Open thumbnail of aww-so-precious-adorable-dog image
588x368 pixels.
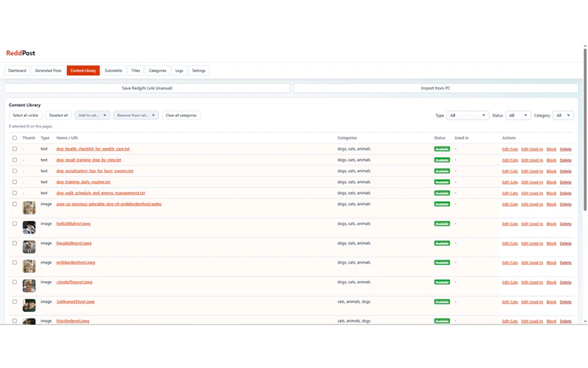(29, 208)
